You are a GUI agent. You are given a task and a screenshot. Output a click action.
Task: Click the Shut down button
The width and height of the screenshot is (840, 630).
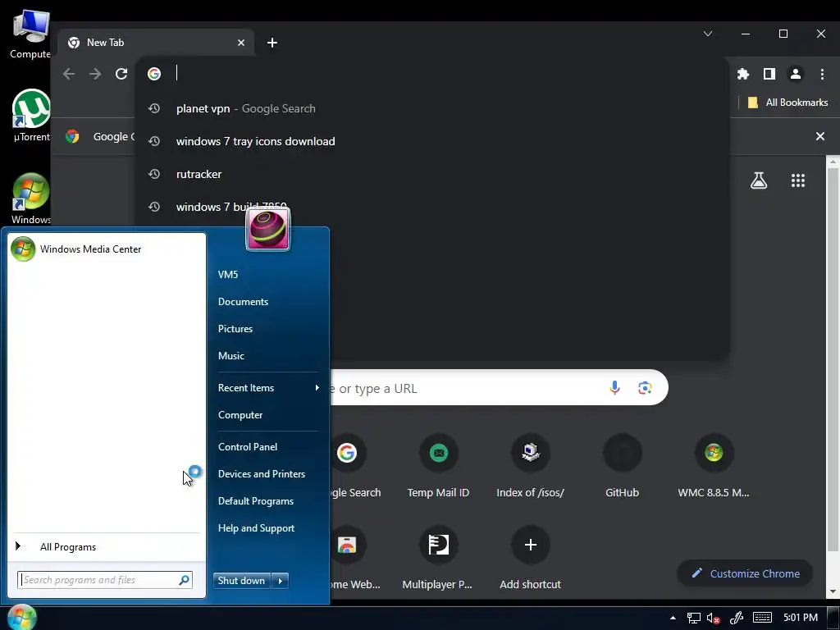pyautogui.click(x=242, y=581)
